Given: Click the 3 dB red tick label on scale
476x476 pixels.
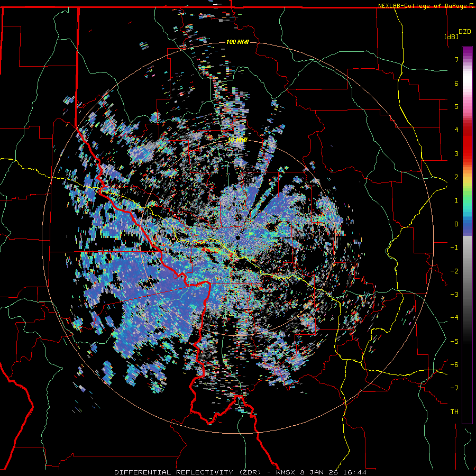Looking at the screenshot, I should point(456,153).
